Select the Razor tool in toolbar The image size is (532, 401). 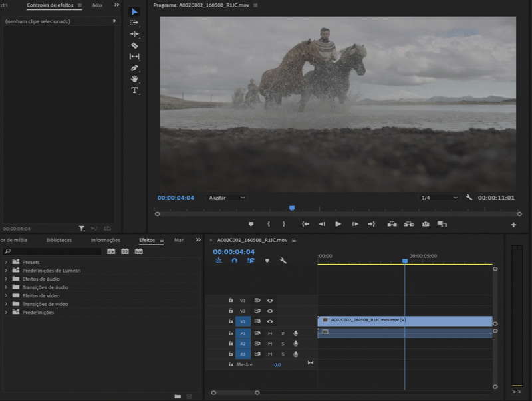coord(134,45)
